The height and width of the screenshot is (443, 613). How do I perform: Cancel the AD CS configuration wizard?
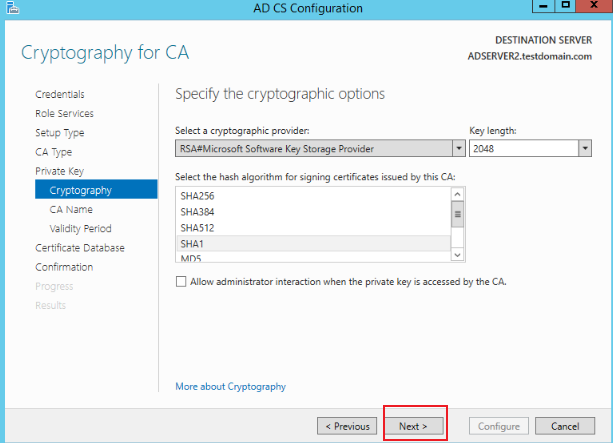[x=565, y=426]
